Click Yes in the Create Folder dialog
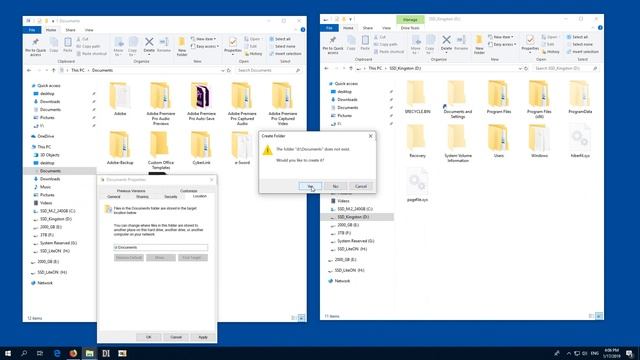The image size is (640, 360). pos(310,186)
